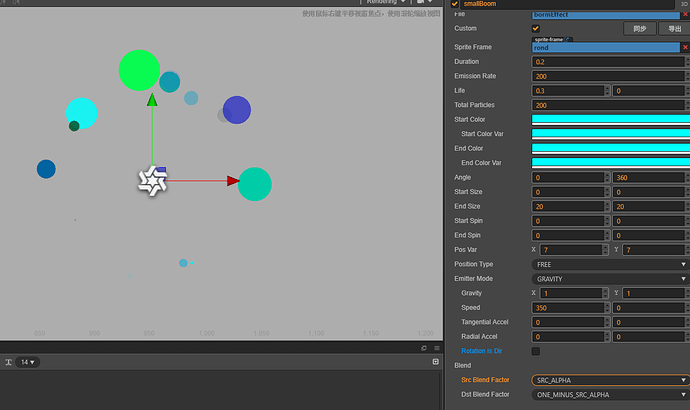Click the particle system node icon in scene
This screenshot has width=690, height=410.
[x=152, y=181]
